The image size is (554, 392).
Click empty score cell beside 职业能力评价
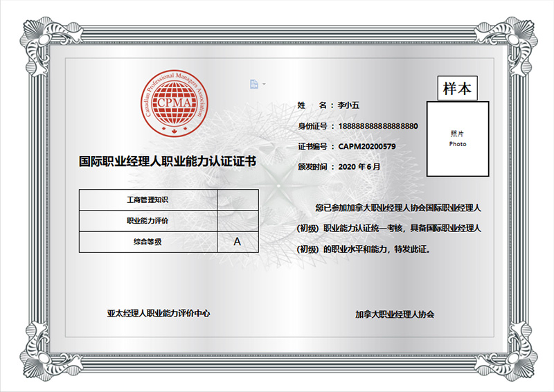tap(238, 221)
